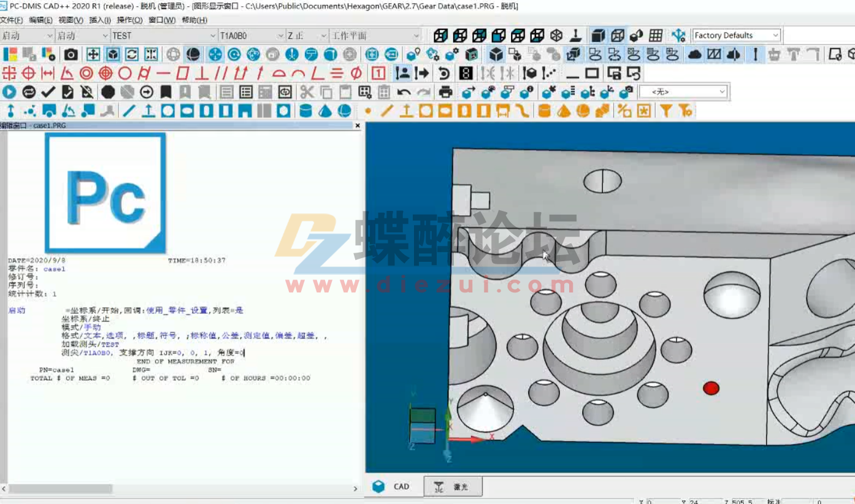855x504 pixels.
Task: Click the orange filter icon on gear toolbar
Action: click(667, 111)
